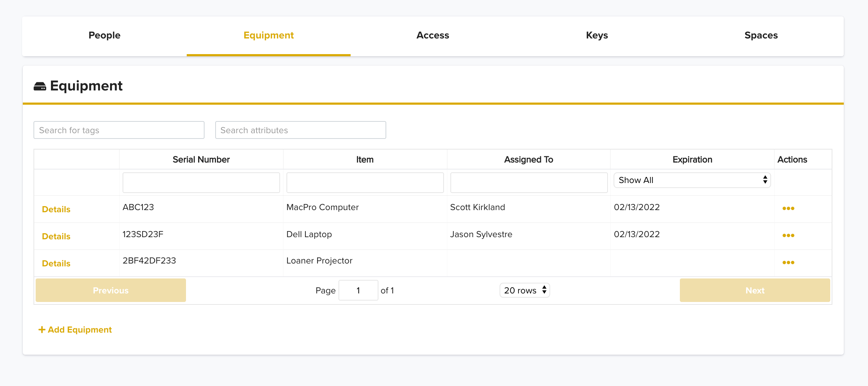This screenshot has height=386, width=868.
Task: View Details for serial 123SD23F
Action: click(x=56, y=236)
